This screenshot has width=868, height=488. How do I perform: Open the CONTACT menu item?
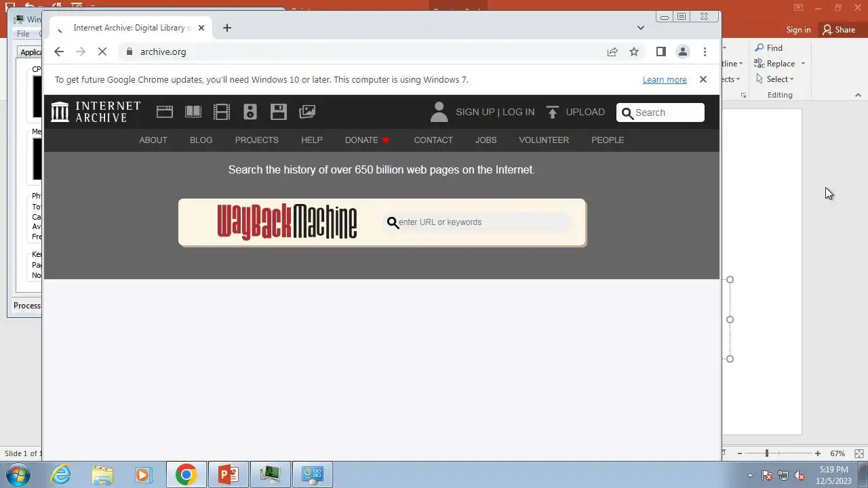click(x=433, y=140)
